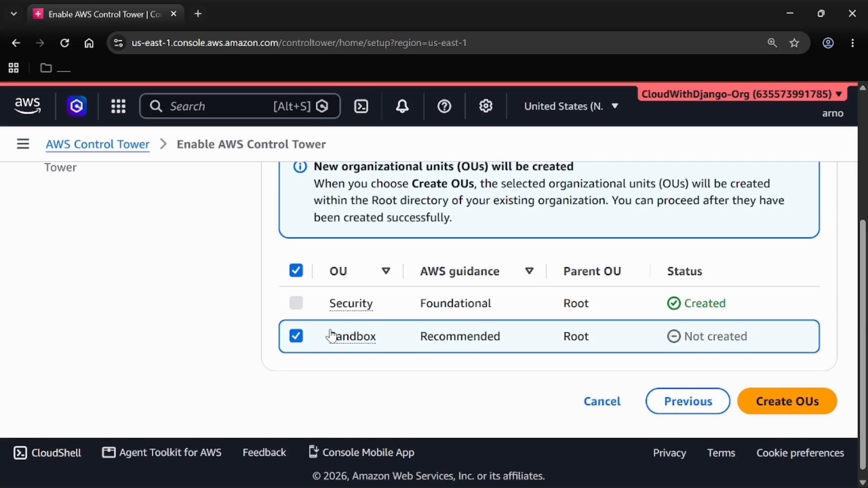Open the Privacy link
868x488 pixels.
tap(670, 453)
